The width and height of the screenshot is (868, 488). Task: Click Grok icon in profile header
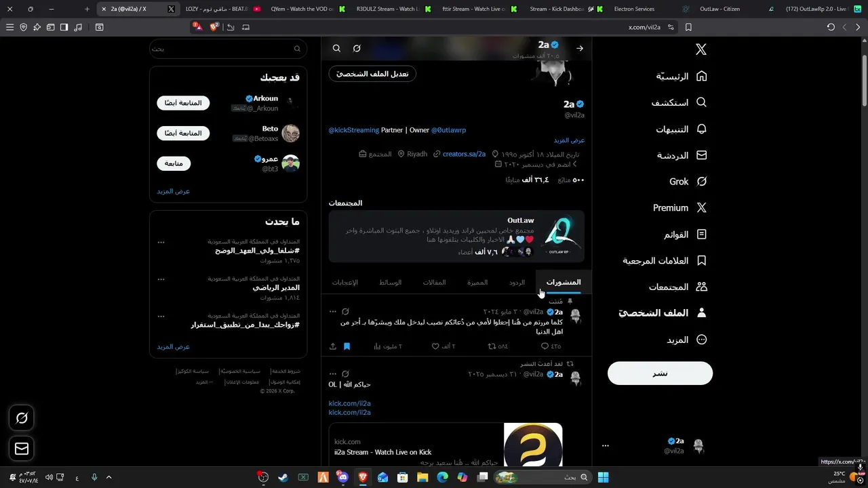click(357, 48)
